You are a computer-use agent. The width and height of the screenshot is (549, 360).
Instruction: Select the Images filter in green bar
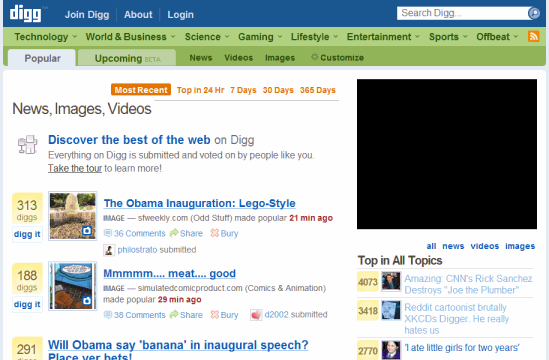pyautogui.click(x=280, y=57)
